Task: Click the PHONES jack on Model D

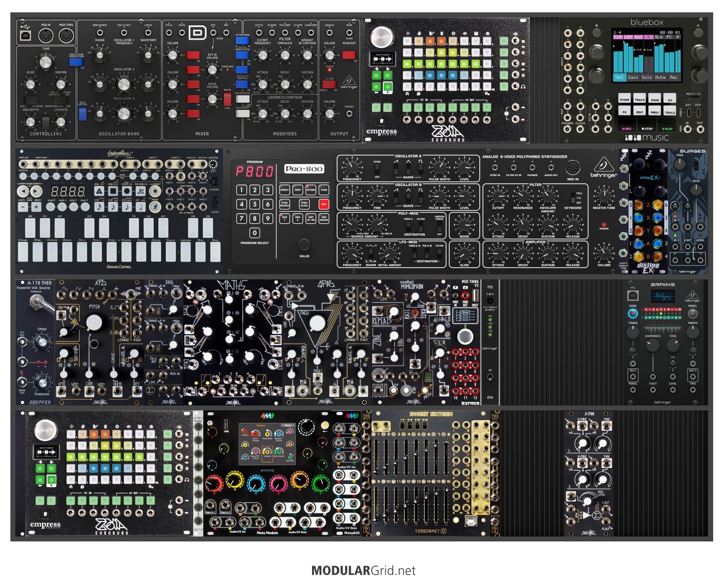Action: pyautogui.click(x=349, y=114)
